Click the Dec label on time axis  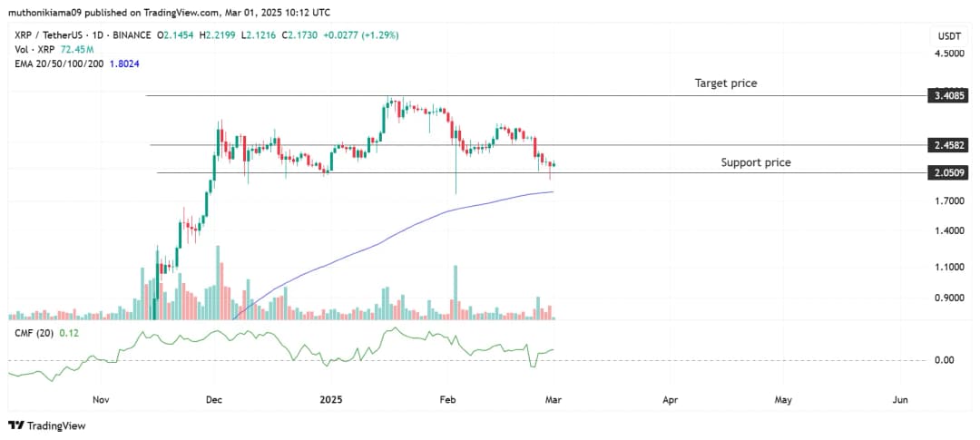point(214,399)
